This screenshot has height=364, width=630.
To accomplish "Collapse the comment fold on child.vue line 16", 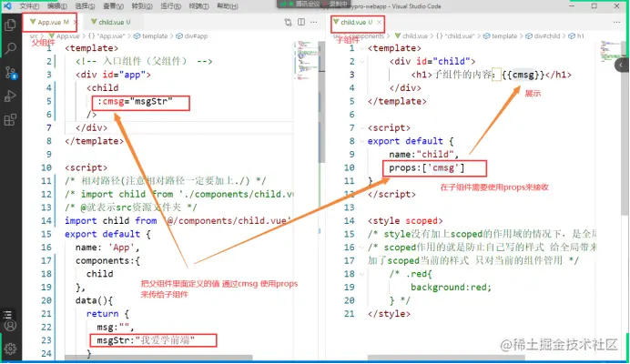I will tap(362, 248).
